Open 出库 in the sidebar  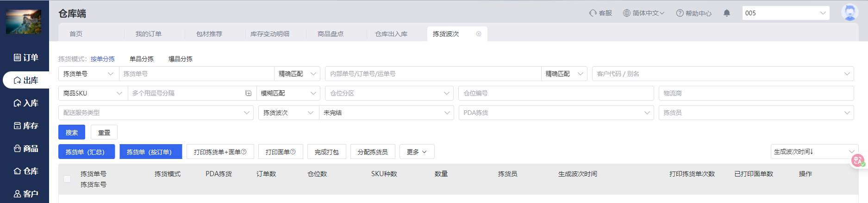point(26,80)
